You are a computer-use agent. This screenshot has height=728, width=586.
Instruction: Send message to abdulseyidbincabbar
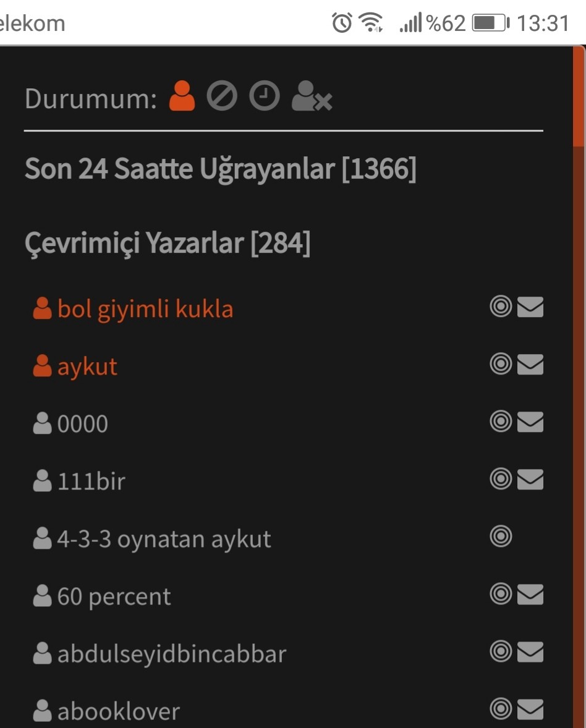(530, 652)
